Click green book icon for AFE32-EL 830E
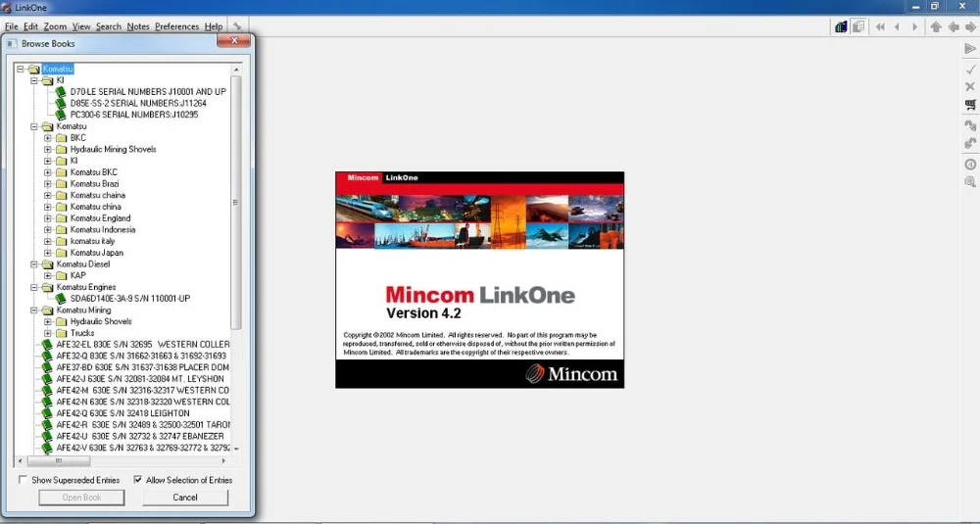Viewport: 980px width, 524px height. pyautogui.click(x=47, y=344)
